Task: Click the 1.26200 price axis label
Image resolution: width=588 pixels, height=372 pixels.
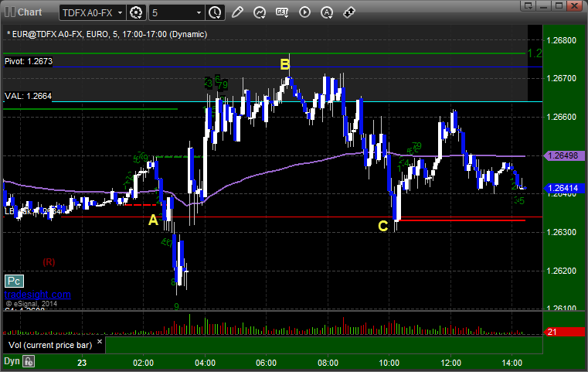Action: [x=562, y=271]
